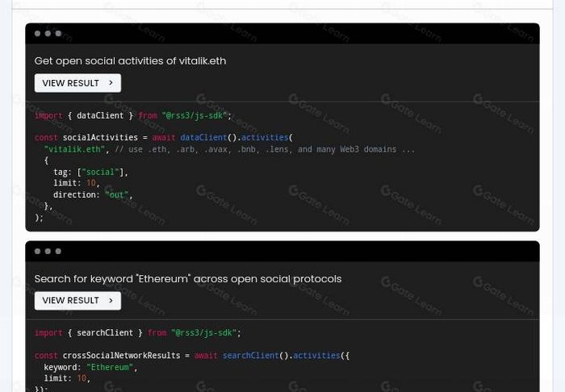Click the tag ["social"] value in code
The width and height of the screenshot is (565, 392).
(101, 172)
